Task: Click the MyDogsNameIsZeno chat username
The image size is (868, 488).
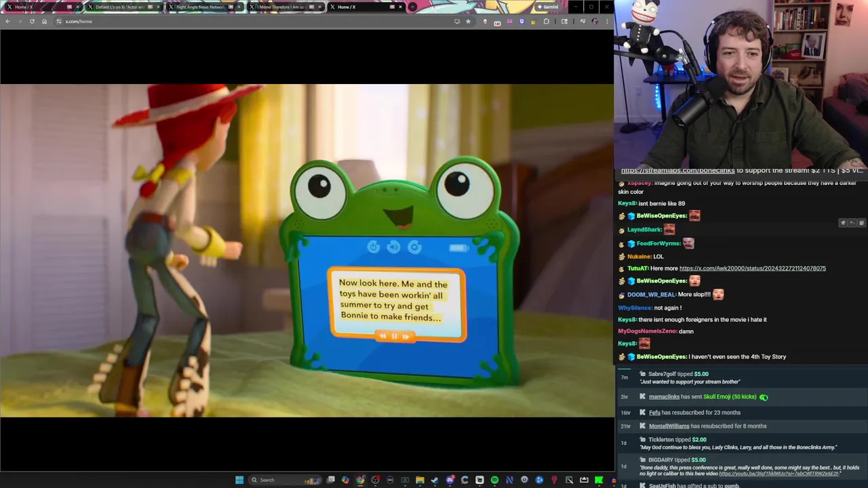Action: click(646, 331)
